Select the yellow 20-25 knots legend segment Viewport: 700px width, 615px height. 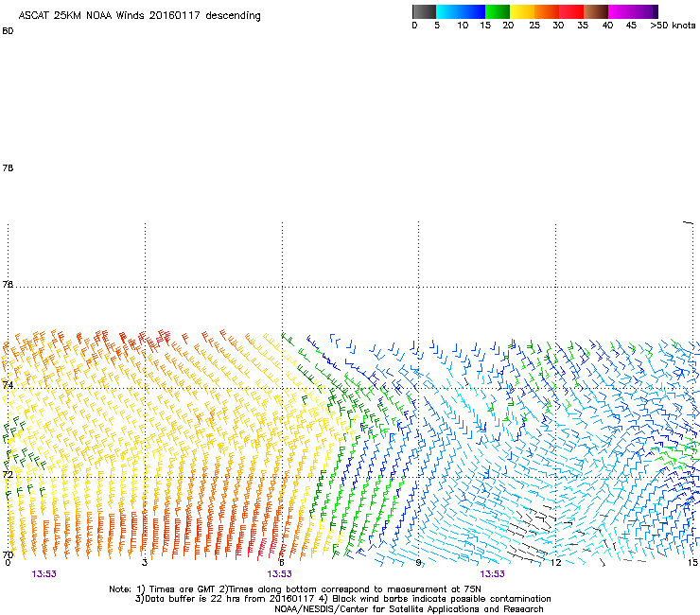(x=522, y=11)
